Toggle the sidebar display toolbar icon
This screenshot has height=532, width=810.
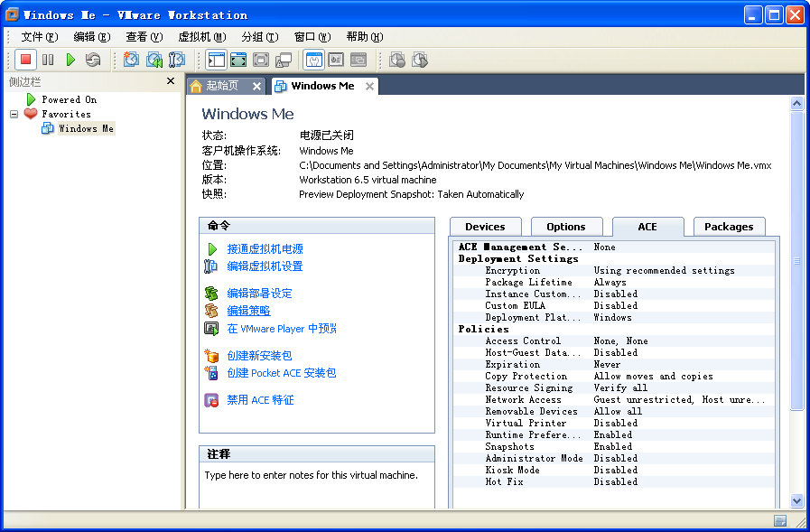pyautogui.click(x=216, y=60)
